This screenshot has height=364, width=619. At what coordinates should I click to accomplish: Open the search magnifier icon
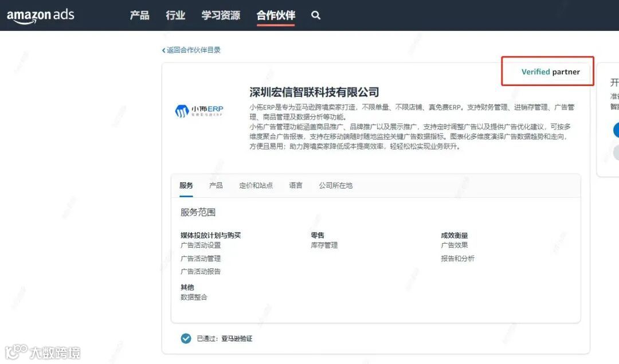tap(315, 15)
